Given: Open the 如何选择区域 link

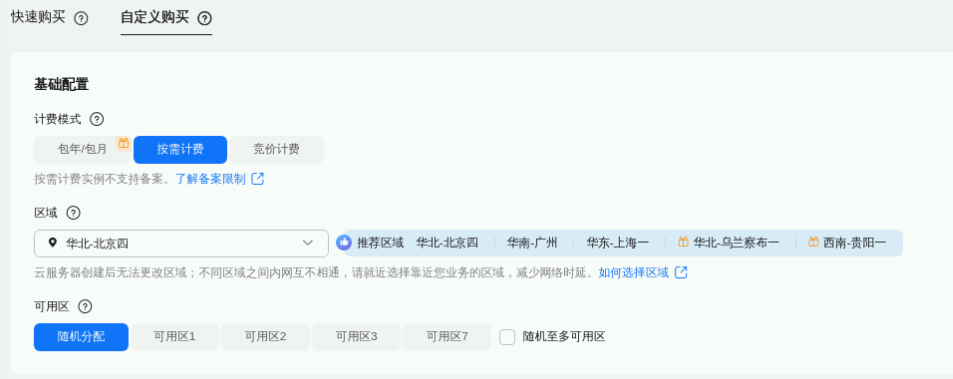Looking at the screenshot, I should (x=634, y=273).
